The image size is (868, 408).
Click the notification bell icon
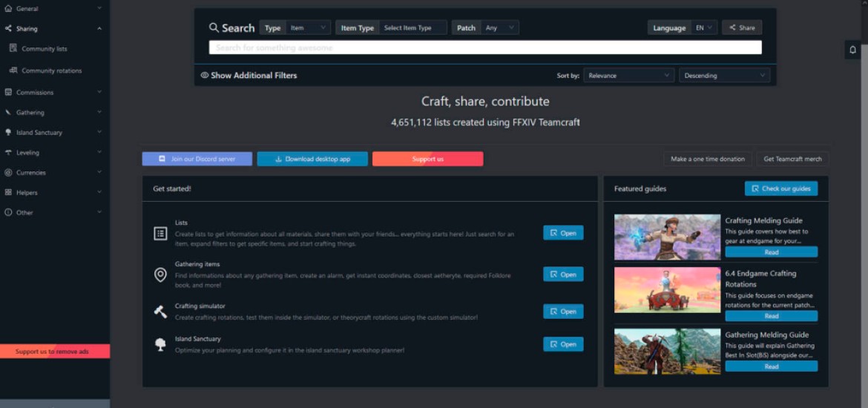(x=852, y=50)
